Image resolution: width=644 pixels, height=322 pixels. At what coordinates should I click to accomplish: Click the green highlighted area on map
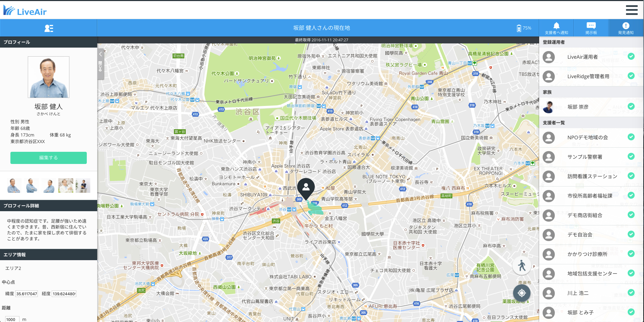[315, 208]
